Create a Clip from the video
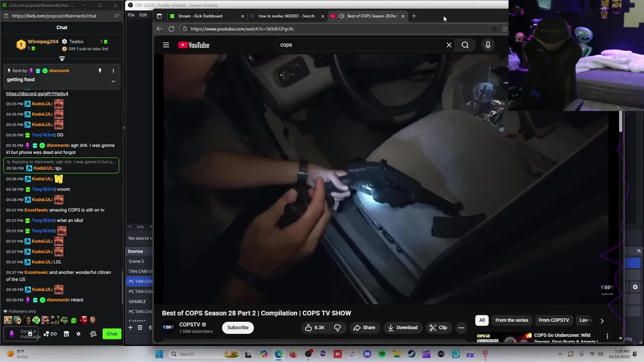 (438, 327)
